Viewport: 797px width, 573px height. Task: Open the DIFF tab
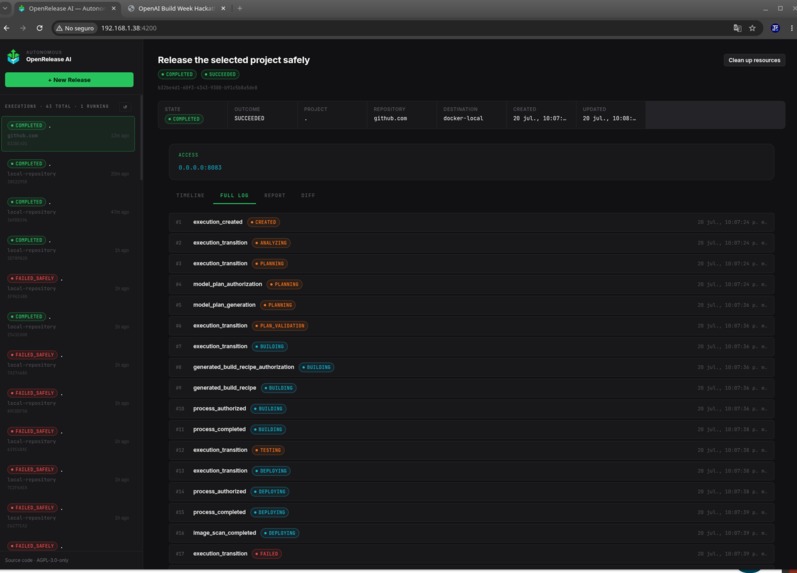pos(308,195)
